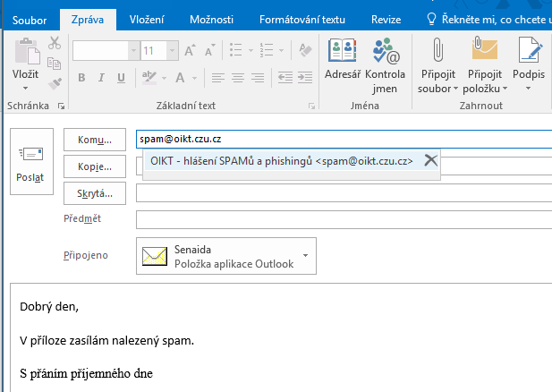Click the format painter brush icon
The height and width of the screenshot is (392, 552).
pyautogui.click(x=55, y=83)
